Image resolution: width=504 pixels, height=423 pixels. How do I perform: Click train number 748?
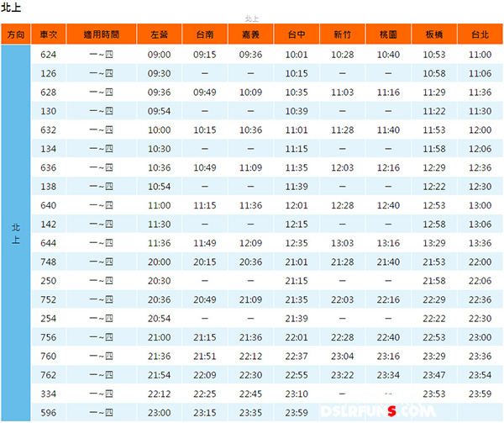pyautogui.click(x=48, y=262)
